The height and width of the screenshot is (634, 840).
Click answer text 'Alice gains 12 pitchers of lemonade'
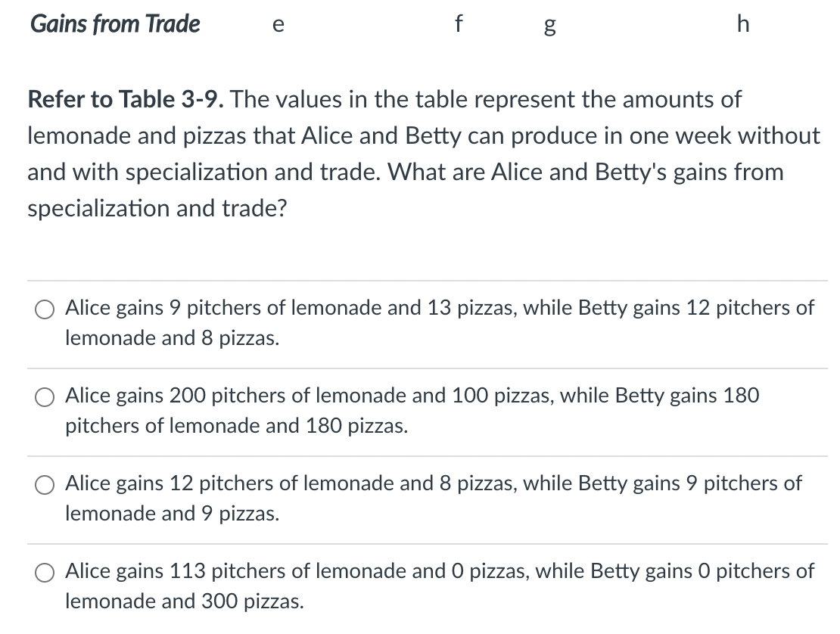tap(208, 483)
